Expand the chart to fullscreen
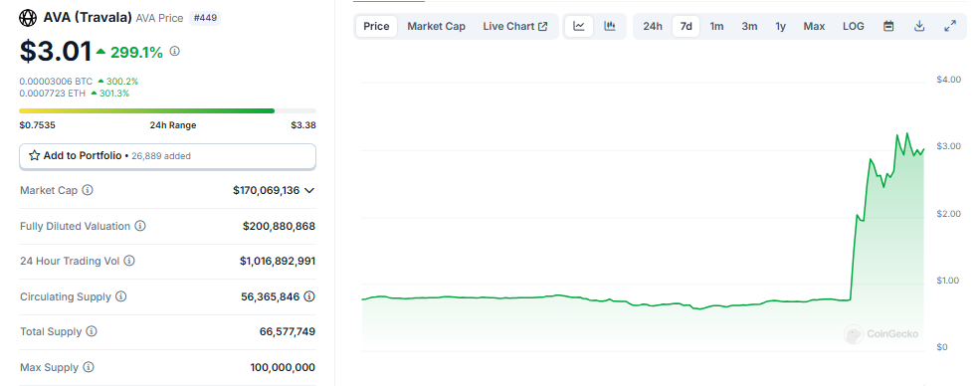The height and width of the screenshot is (386, 980). (x=950, y=26)
